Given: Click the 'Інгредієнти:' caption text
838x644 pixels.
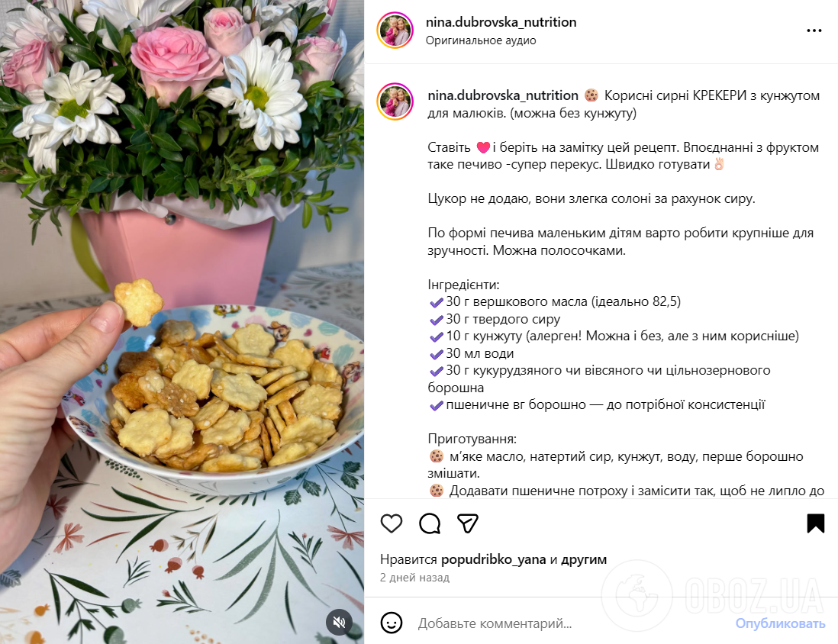Looking at the screenshot, I should click(463, 285).
